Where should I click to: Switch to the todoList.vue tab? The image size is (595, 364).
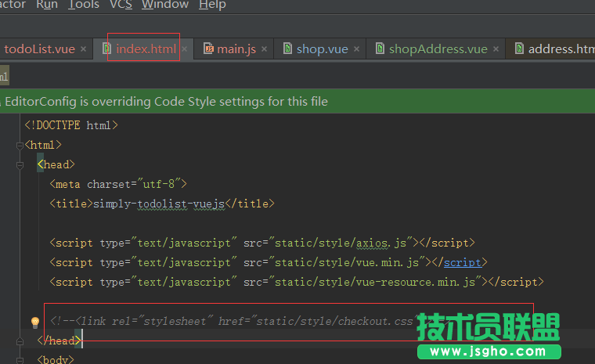coord(39,49)
